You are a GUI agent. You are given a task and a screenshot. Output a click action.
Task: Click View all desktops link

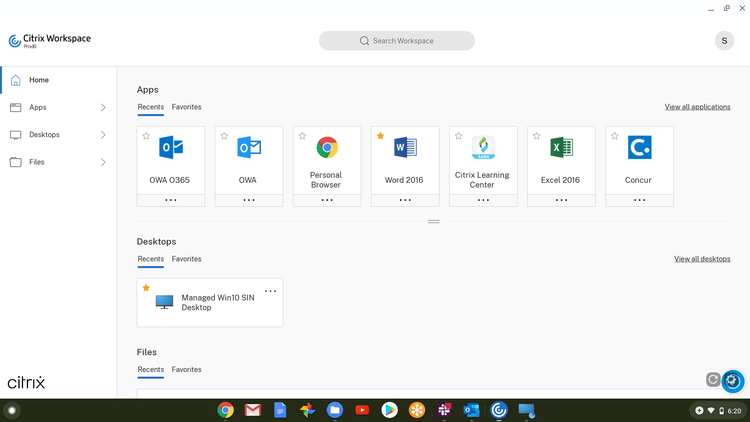click(x=702, y=259)
